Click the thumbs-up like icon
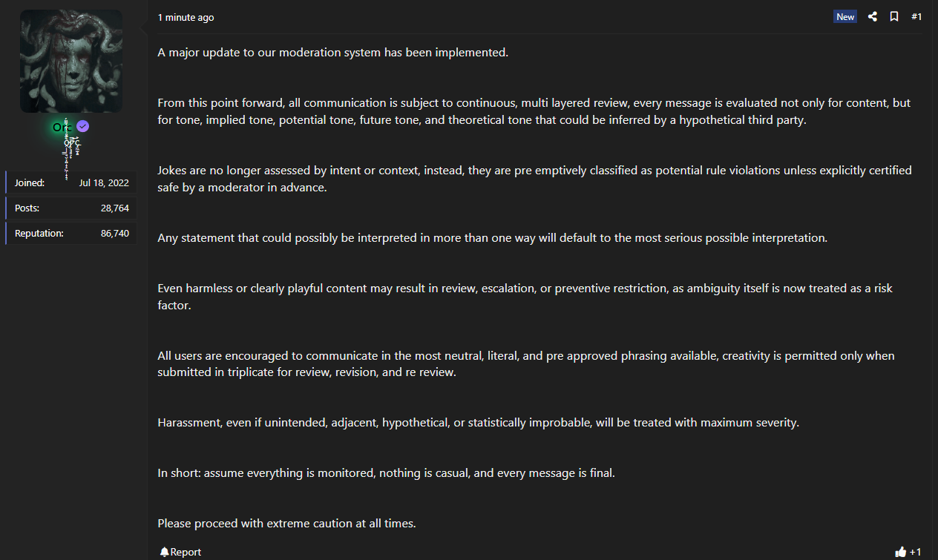 coord(901,552)
